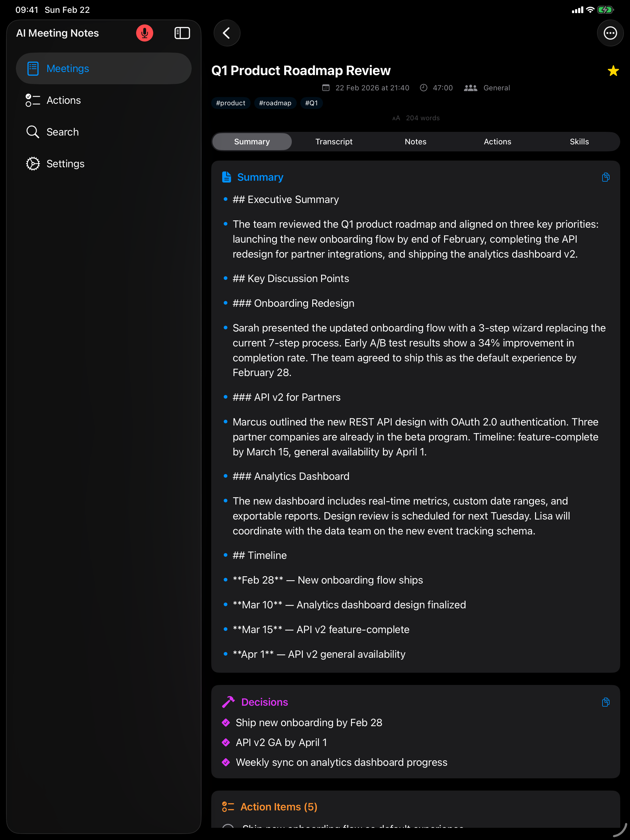The image size is (630, 840).
Task: Click the Settings gear icon
Action: (33, 164)
